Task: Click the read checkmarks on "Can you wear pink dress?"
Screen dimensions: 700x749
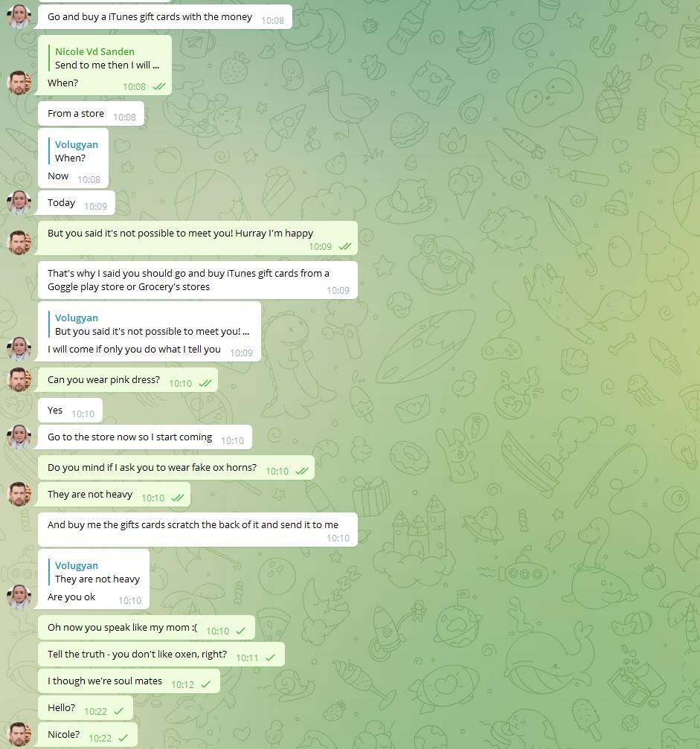Action: [205, 383]
